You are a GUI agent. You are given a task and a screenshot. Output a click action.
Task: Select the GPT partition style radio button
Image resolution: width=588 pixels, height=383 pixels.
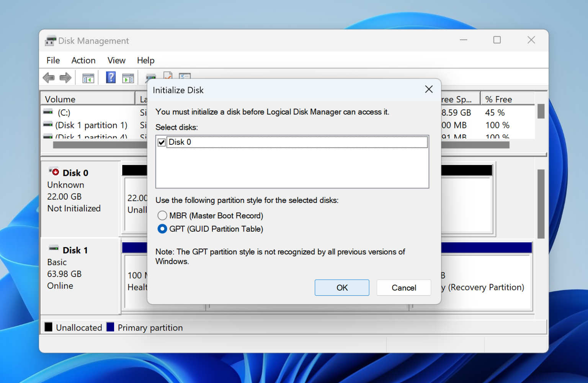pos(162,229)
